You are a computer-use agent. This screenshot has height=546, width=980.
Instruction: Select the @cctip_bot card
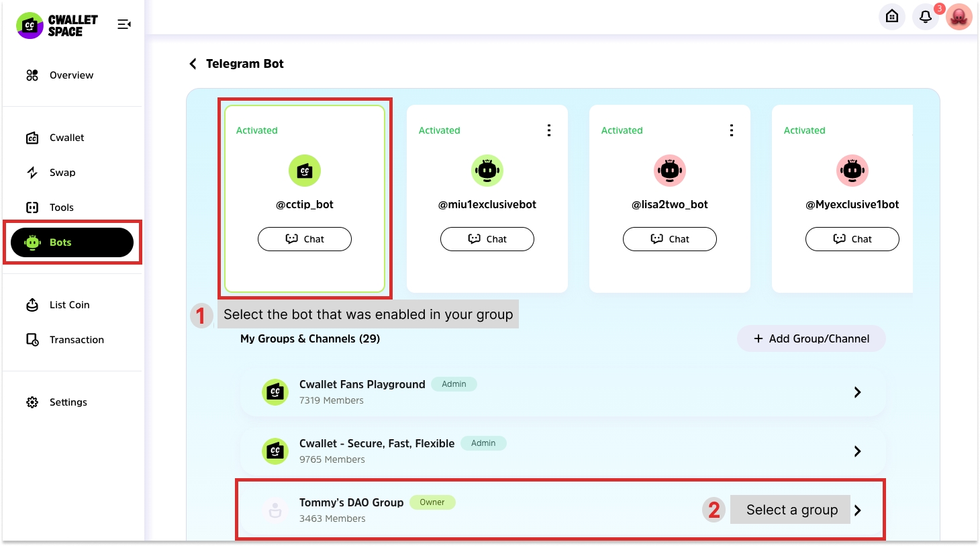click(x=305, y=198)
